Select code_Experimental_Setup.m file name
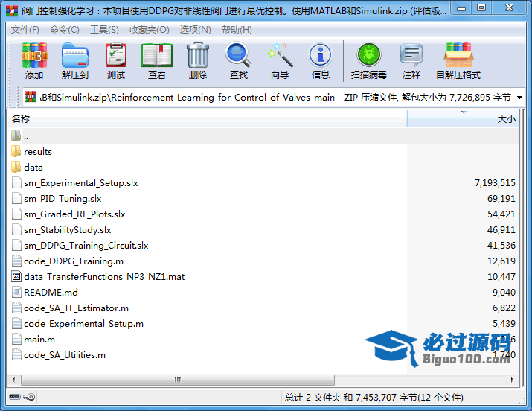This screenshot has width=532, height=411. pyautogui.click(x=84, y=323)
